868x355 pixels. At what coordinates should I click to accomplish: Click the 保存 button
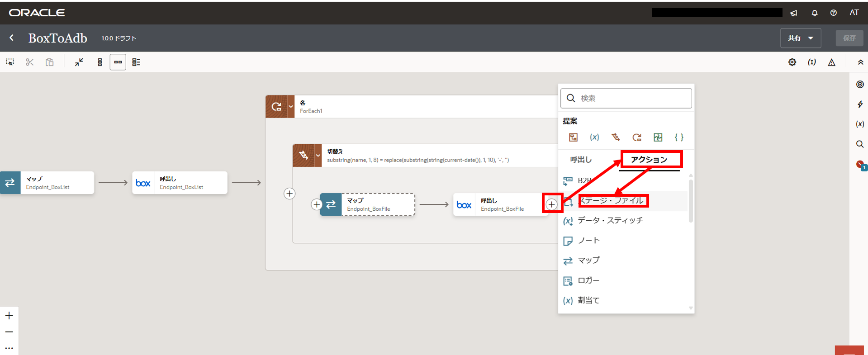[x=849, y=38]
